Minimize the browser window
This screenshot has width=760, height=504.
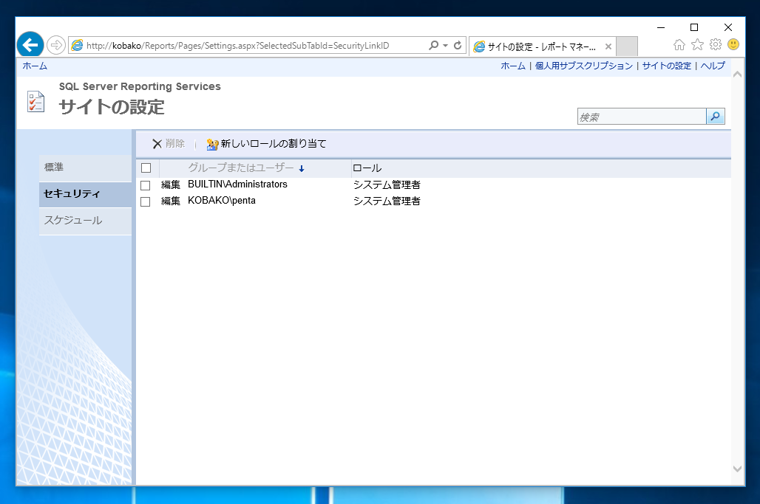[x=661, y=28]
